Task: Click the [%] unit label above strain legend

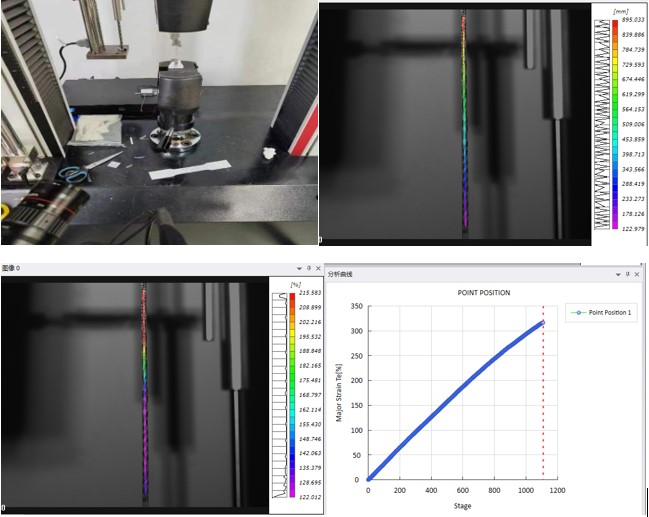Action: pos(296,284)
